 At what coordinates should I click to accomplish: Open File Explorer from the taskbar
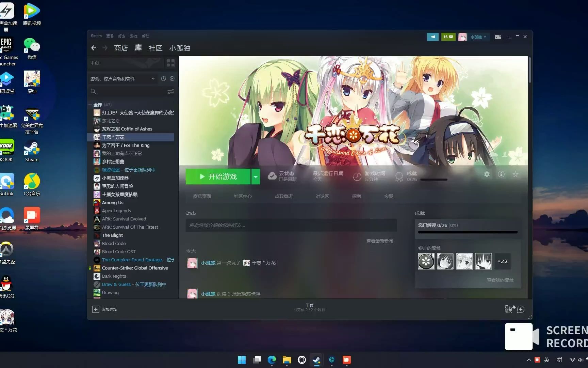[287, 360]
